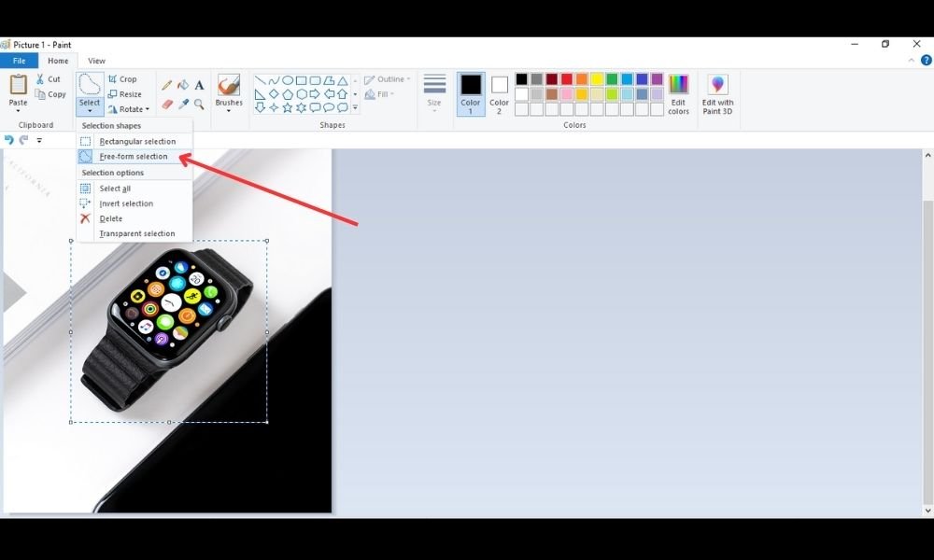This screenshot has width=934, height=560.
Task: Click the Cut button
Action: coord(49,79)
